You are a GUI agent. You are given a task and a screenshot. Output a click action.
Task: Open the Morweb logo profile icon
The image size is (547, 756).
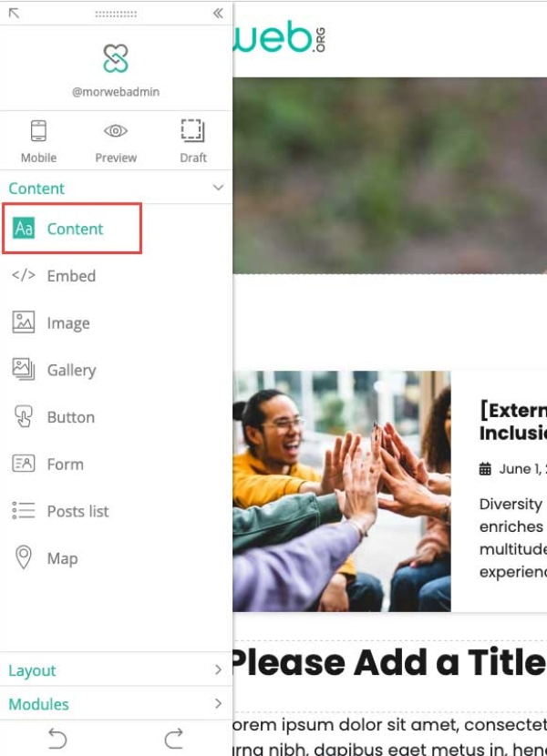click(116, 58)
